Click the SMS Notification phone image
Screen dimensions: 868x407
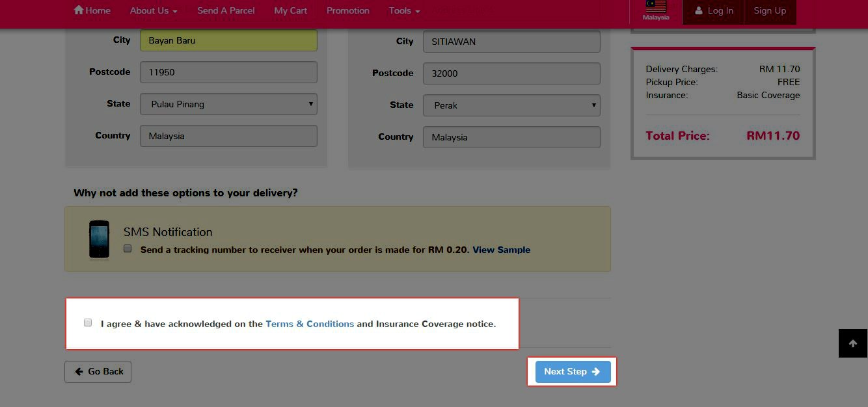click(x=99, y=239)
